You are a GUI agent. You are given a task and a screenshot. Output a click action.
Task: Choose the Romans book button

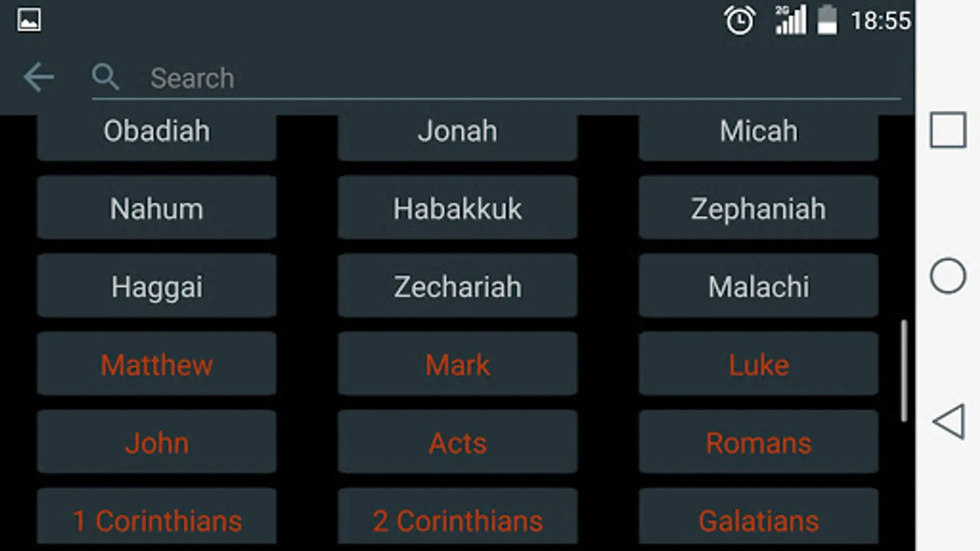pyautogui.click(x=758, y=442)
